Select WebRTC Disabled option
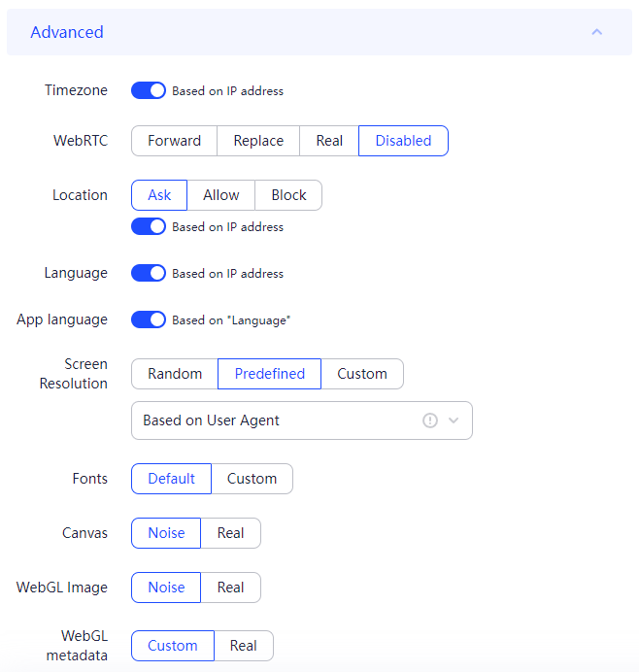Screen dimensions: 639x672 tap(403, 141)
